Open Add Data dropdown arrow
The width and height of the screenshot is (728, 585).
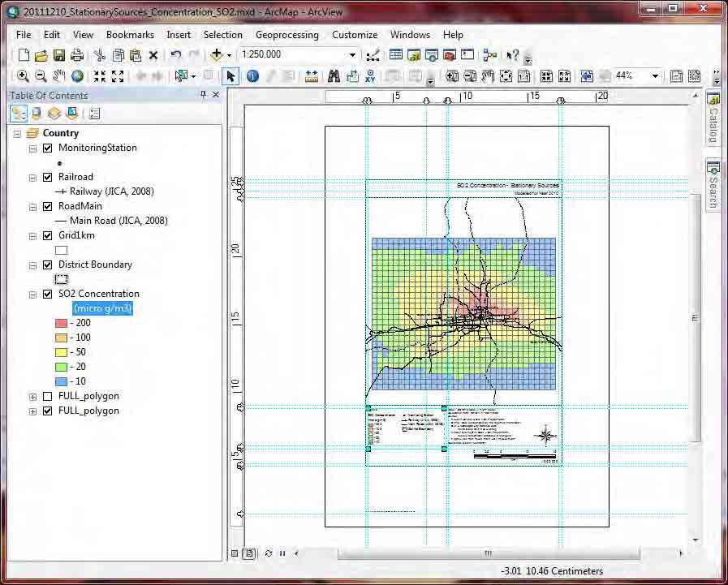click(229, 55)
